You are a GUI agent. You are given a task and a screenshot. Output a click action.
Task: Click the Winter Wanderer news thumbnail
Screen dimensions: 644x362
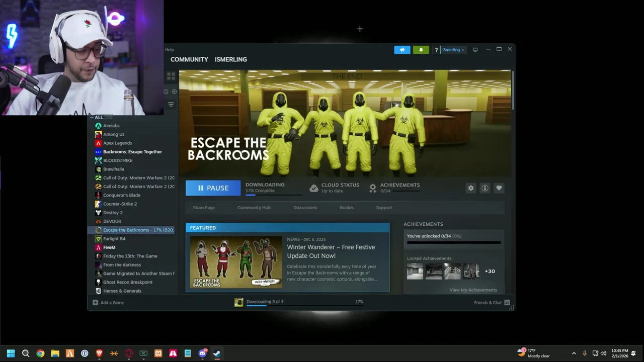(236, 262)
